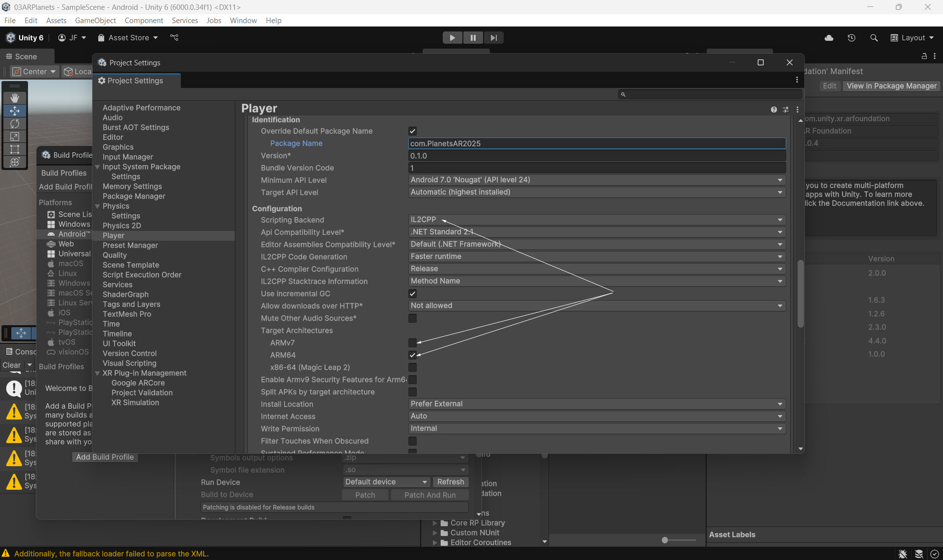
Task: Click the Bundle Version Code field
Action: pyautogui.click(x=596, y=168)
